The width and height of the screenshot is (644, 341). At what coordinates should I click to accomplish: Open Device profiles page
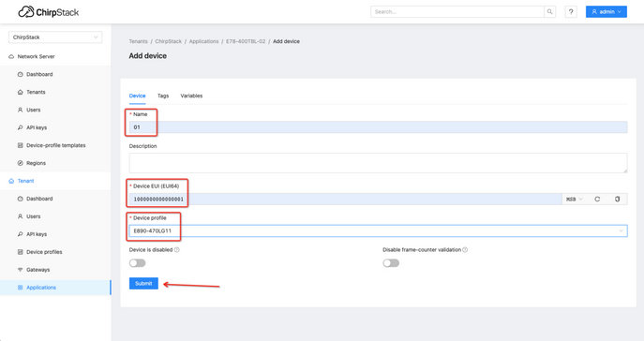(44, 252)
